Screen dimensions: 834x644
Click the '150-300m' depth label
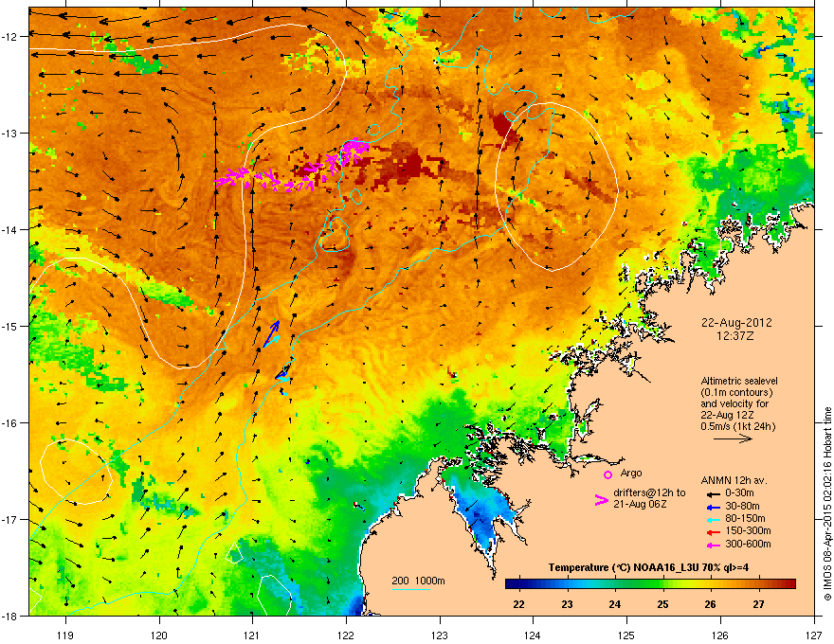tap(748, 530)
